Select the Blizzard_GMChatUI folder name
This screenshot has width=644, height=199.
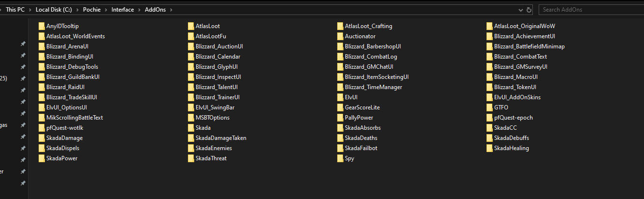coord(369,67)
